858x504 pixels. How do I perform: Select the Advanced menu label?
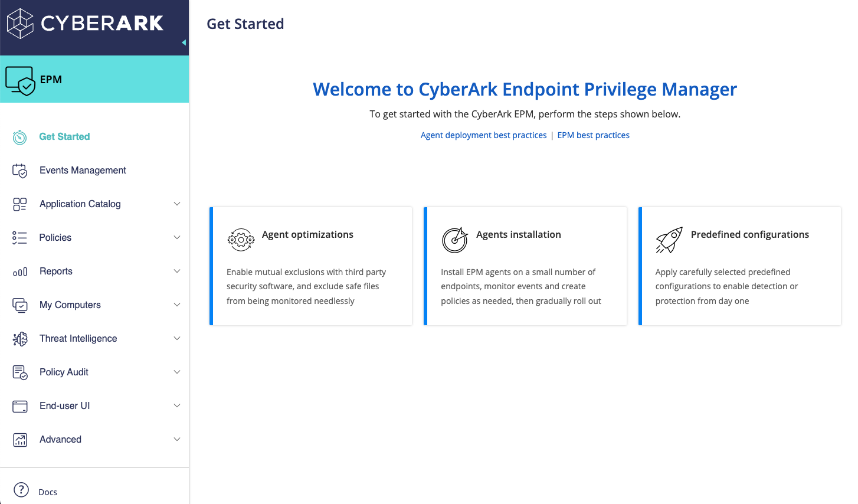point(60,439)
